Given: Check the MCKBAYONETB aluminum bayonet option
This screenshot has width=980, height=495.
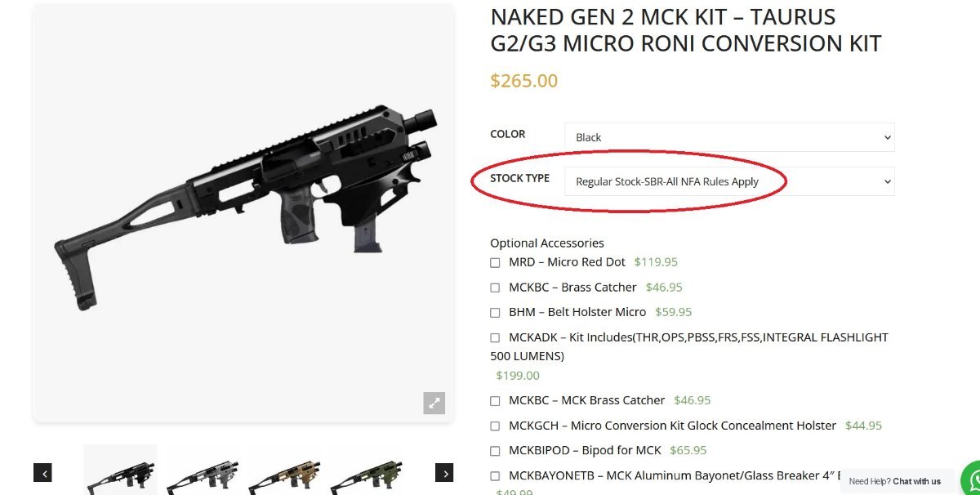Looking at the screenshot, I should click(x=495, y=474).
